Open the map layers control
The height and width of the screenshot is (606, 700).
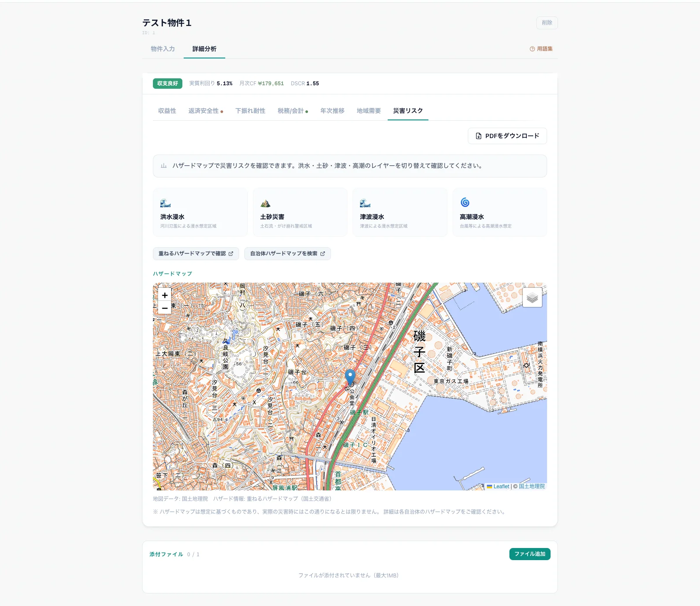(x=532, y=297)
